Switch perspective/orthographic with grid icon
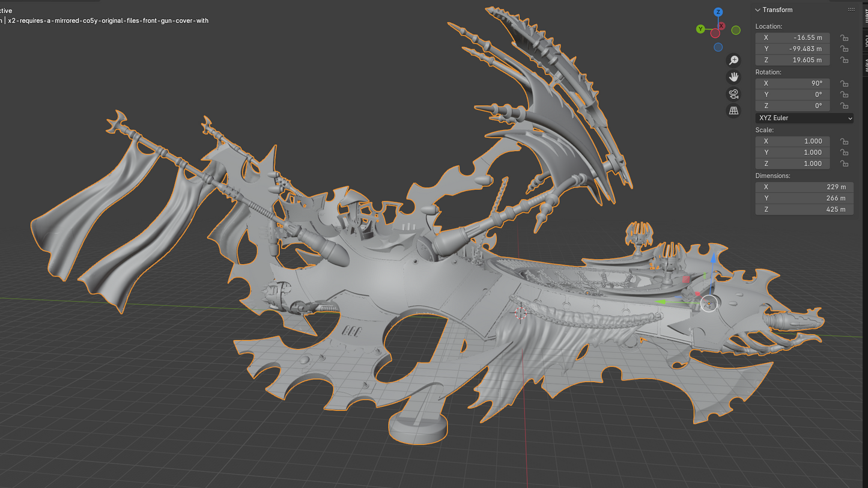This screenshot has height=488, width=868. click(x=733, y=111)
